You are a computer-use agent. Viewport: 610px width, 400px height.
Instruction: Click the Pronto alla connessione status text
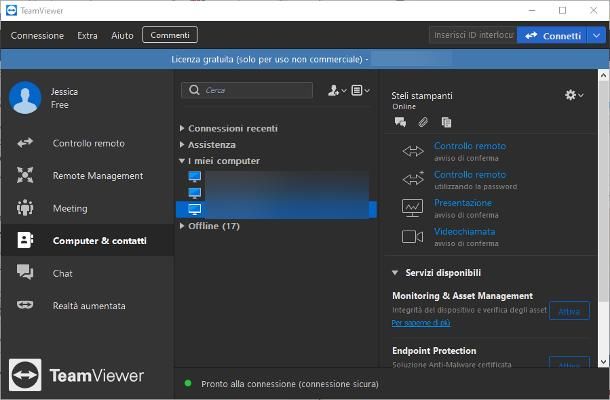[290, 384]
